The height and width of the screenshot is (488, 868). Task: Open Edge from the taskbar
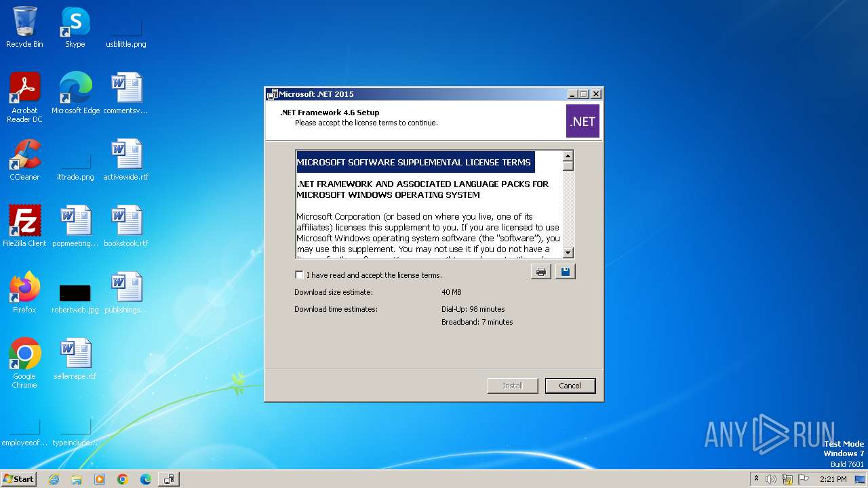tap(146, 479)
